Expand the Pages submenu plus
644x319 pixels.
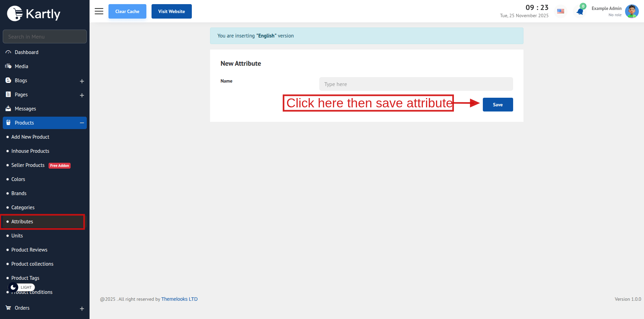(x=82, y=95)
